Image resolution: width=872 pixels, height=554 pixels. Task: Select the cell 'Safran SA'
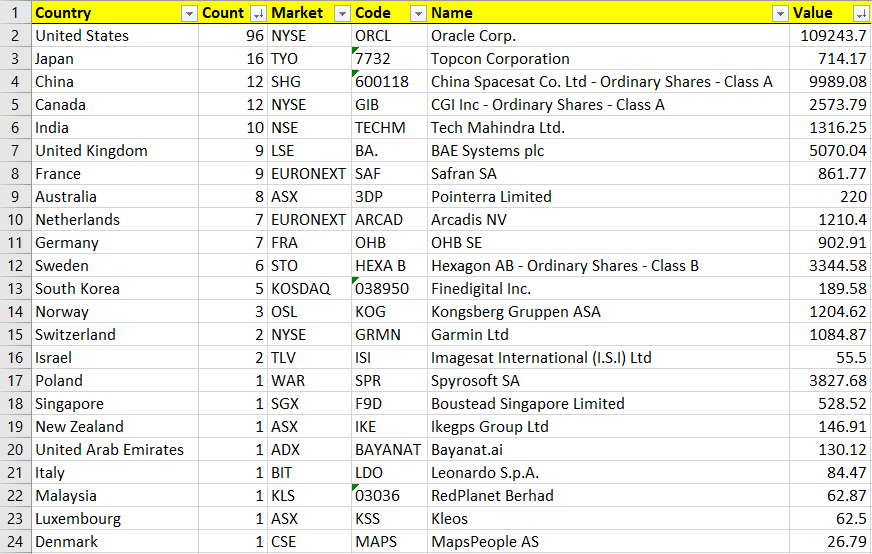pos(608,174)
